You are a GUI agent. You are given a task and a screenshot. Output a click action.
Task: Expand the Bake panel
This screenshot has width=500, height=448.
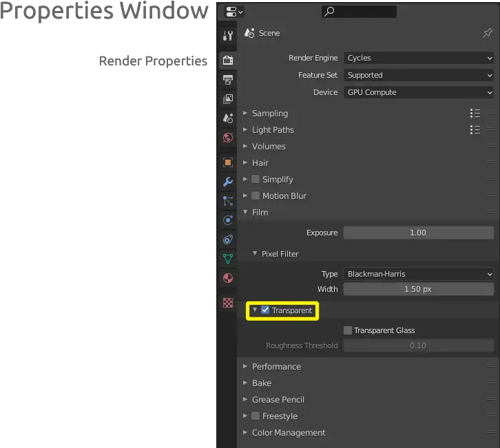(x=245, y=383)
